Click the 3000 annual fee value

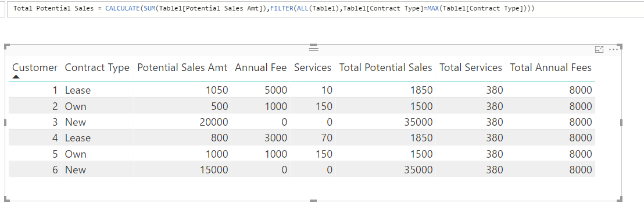(276, 138)
